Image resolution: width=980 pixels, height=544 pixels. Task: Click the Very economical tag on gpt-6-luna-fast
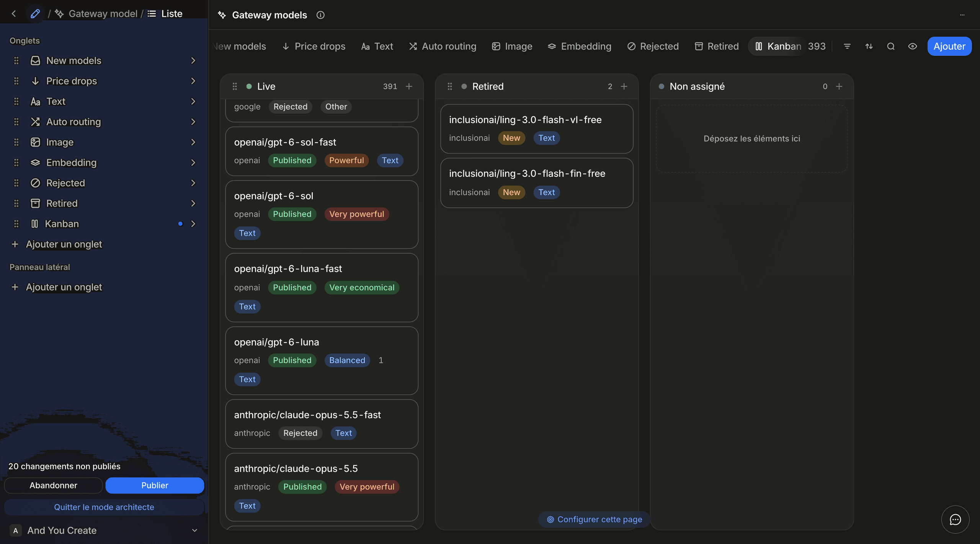pyautogui.click(x=362, y=288)
